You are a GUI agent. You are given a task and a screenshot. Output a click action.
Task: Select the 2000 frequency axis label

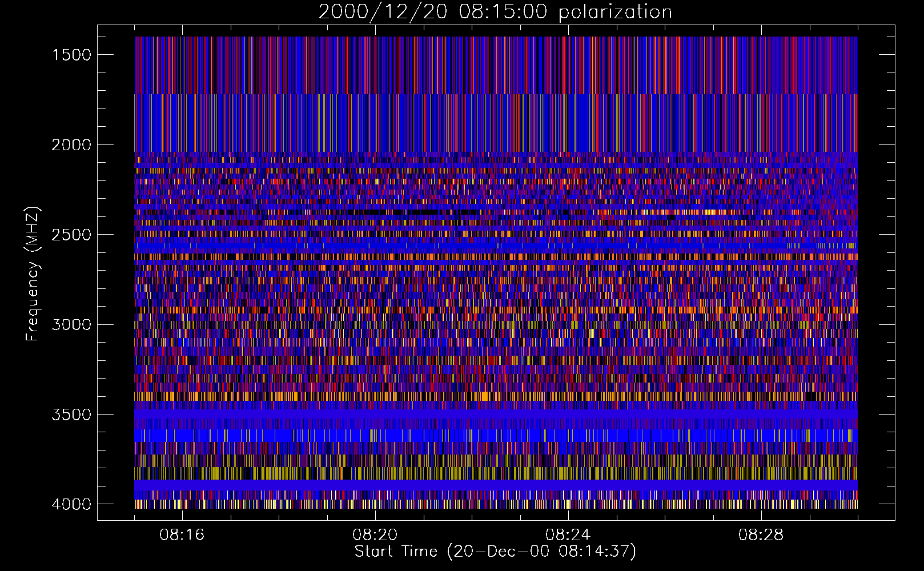[x=71, y=145]
